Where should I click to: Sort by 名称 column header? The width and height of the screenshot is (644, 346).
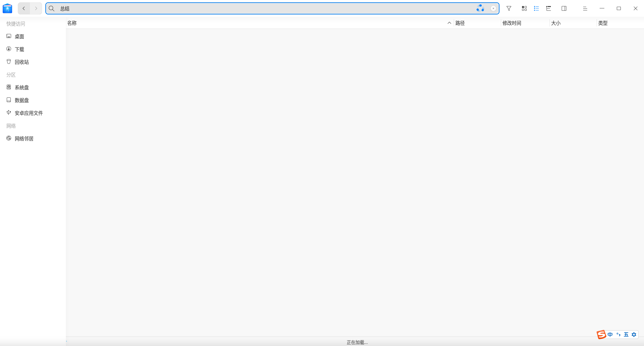pos(72,23)
